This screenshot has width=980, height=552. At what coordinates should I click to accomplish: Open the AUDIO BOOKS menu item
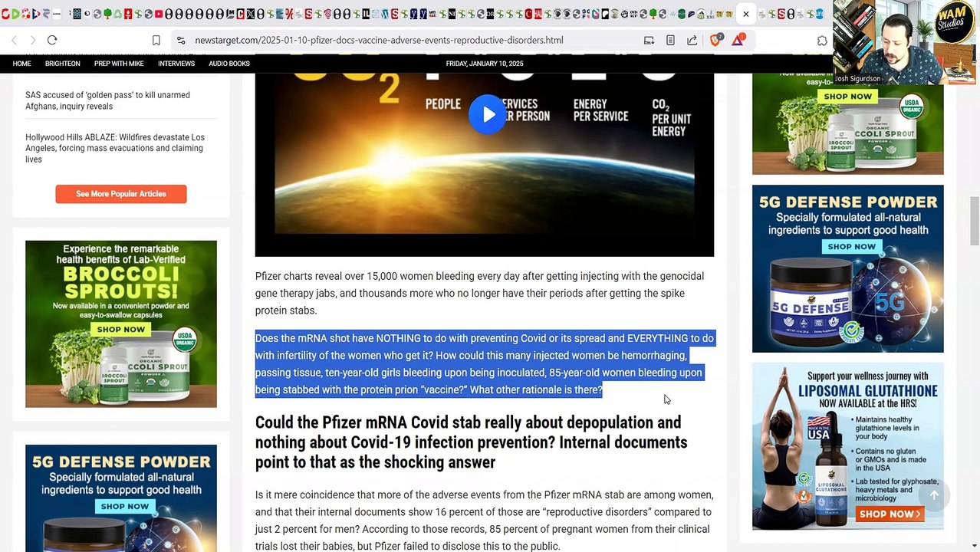pyautogui.click(x=229, y=64)
